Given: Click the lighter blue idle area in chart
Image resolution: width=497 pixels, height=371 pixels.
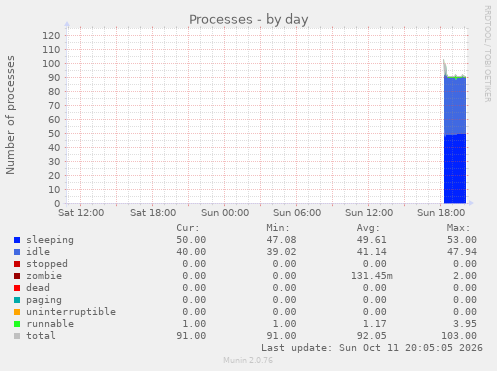Looking at the screenshot, I should pos(455,106).
